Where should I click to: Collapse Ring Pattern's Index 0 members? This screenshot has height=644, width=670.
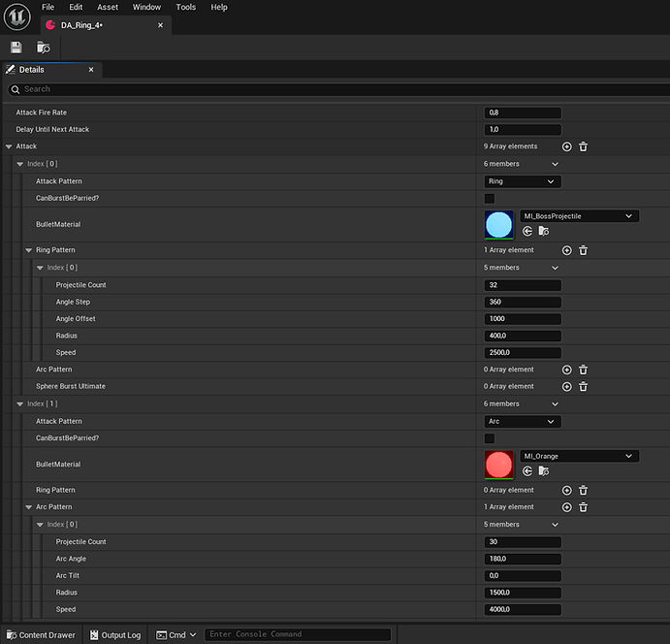tap(40, 268)
